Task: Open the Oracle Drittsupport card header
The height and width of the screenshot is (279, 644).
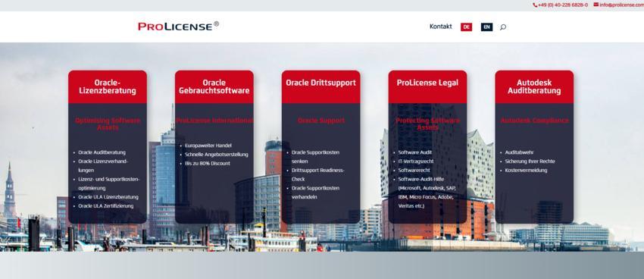Action: pyautogui.click(x=320, y=86)
